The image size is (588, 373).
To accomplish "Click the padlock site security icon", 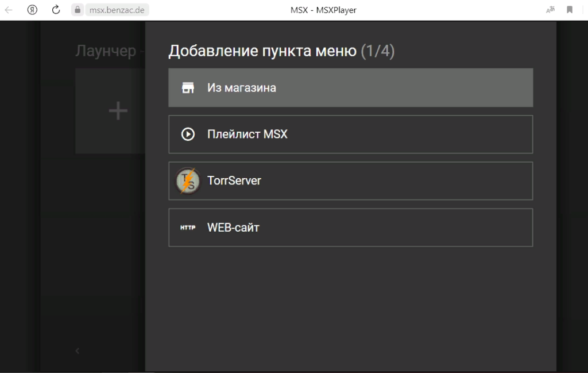I will coord(79,10).
